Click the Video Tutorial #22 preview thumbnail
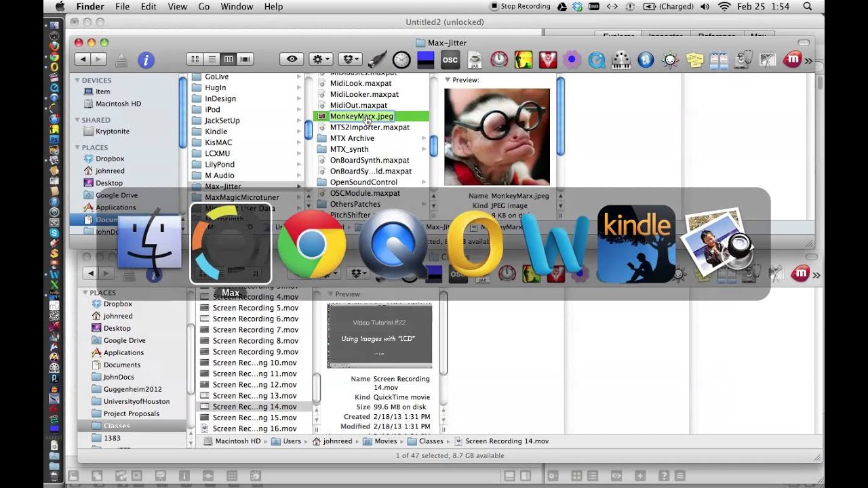This screenshot has height=488, width=868. 380,336
